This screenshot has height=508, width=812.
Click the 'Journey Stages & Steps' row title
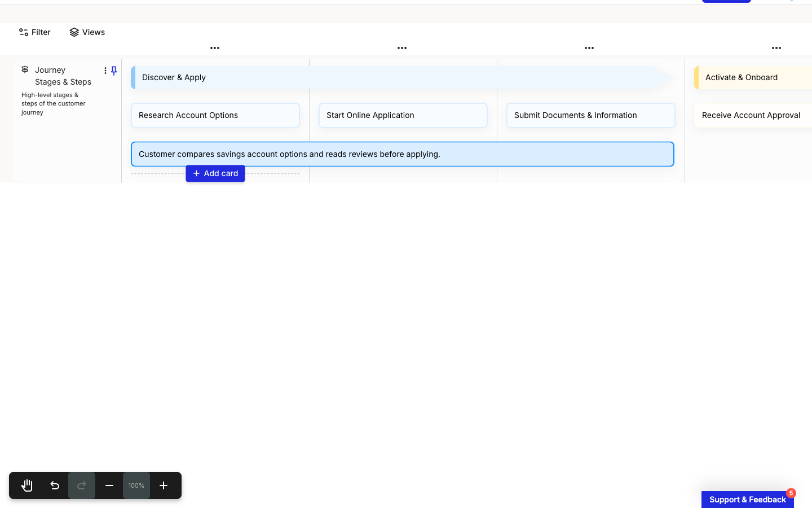pos(63,76)
